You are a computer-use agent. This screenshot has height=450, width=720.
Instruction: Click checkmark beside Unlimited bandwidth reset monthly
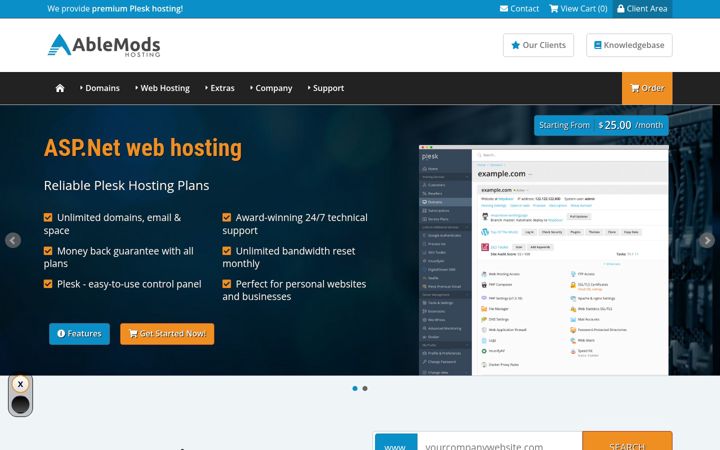tap(226, 251)
